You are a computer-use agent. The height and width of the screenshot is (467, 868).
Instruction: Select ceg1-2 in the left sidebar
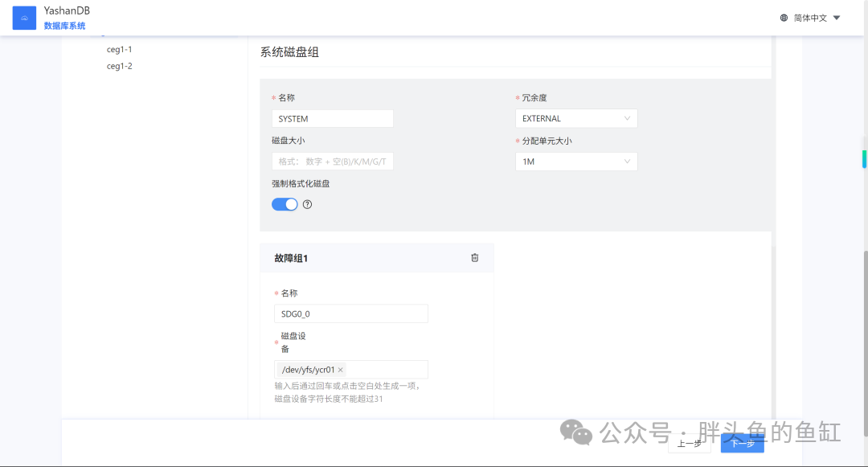point(120,66)
